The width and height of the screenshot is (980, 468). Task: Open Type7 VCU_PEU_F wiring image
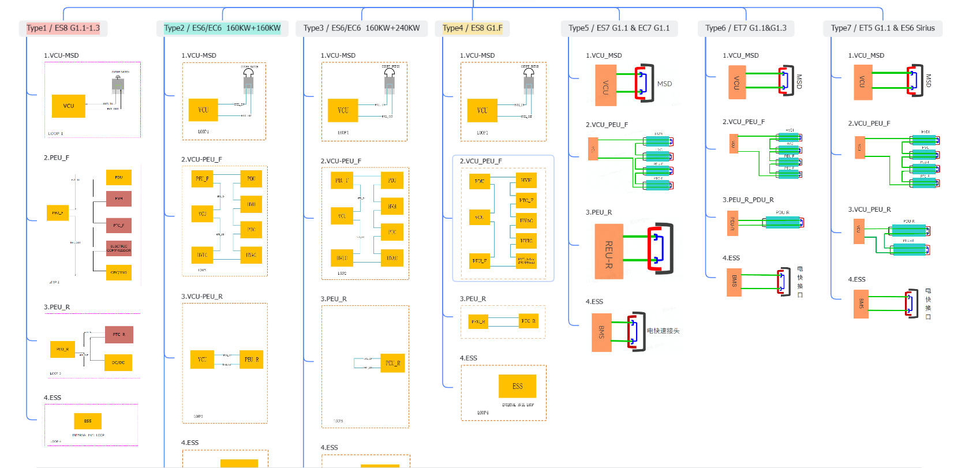(897, 160)
